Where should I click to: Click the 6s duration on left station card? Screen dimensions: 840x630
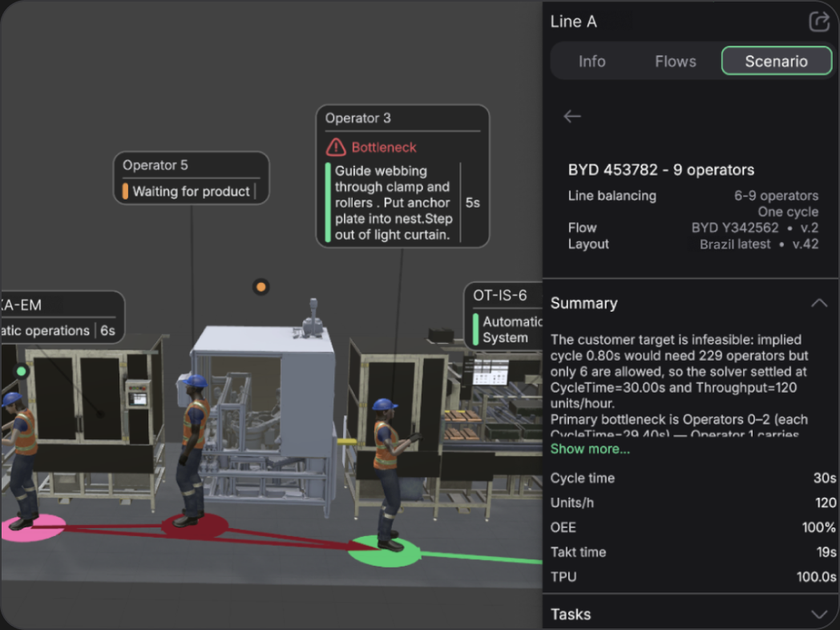pos(107,330)
